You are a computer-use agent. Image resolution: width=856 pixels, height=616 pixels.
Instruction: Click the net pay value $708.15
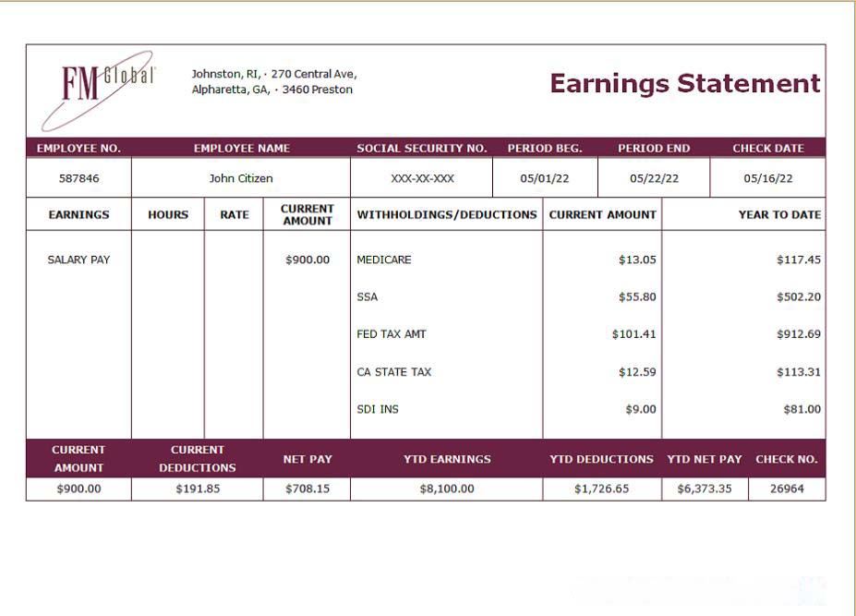(307, 489)
